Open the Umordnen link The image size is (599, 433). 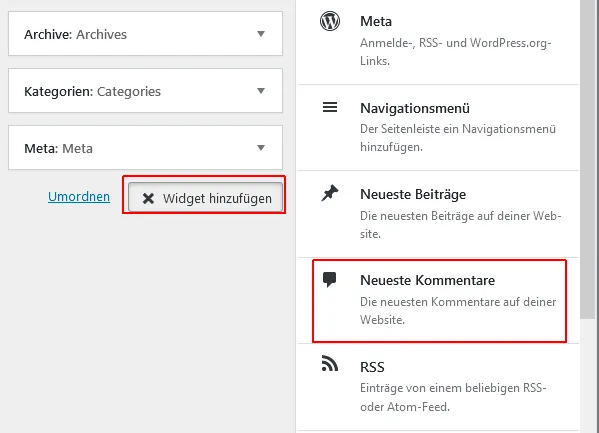[x=79, y=196]
